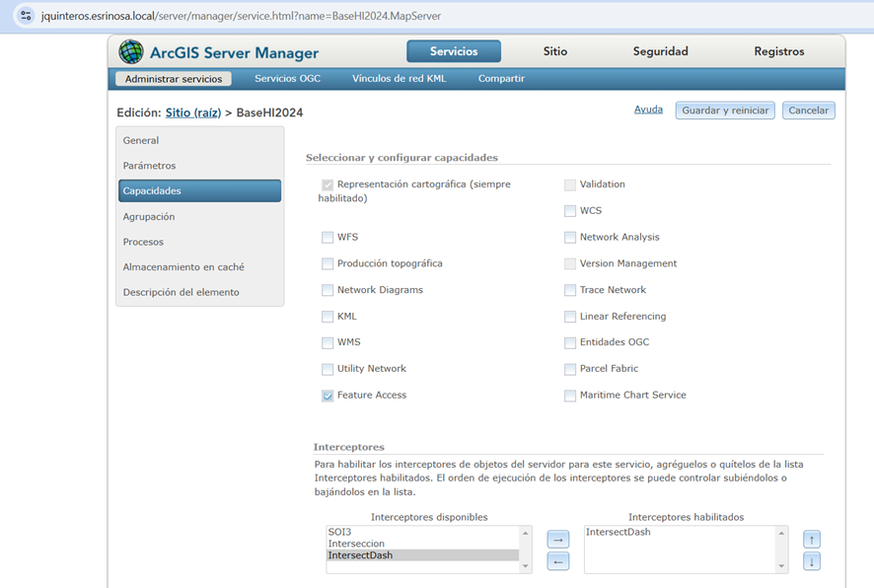Screen dimensions: 874x588
Task: Select Interseccion in available interceptors
Action: pos(422,544)
